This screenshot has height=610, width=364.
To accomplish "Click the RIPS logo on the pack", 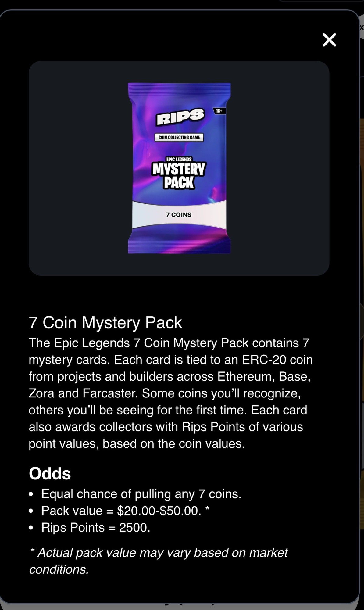I will tap(180, 117).
